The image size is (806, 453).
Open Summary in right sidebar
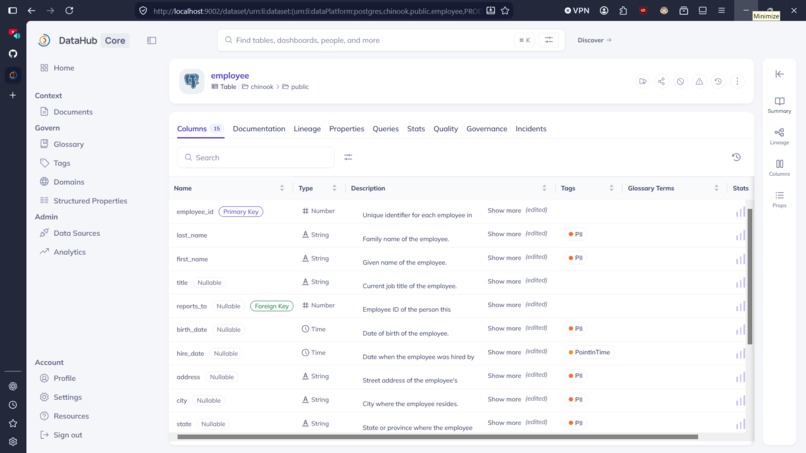[779, 105]
